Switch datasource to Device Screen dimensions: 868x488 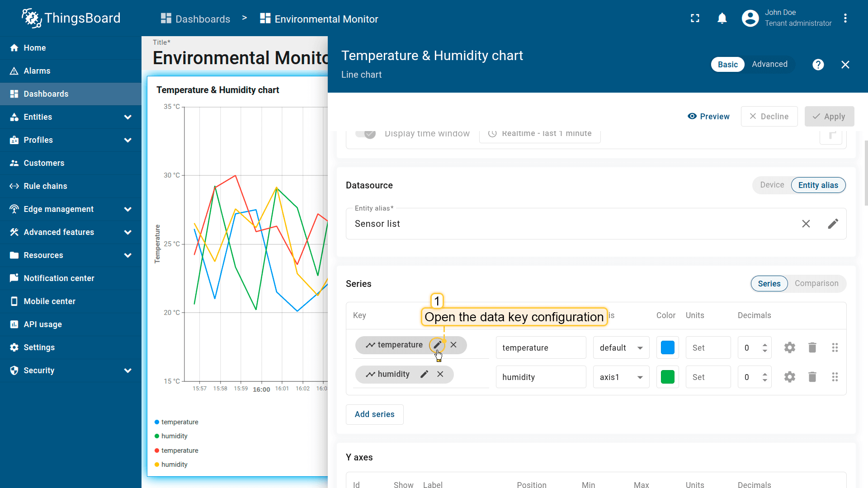tap(772, 185)
